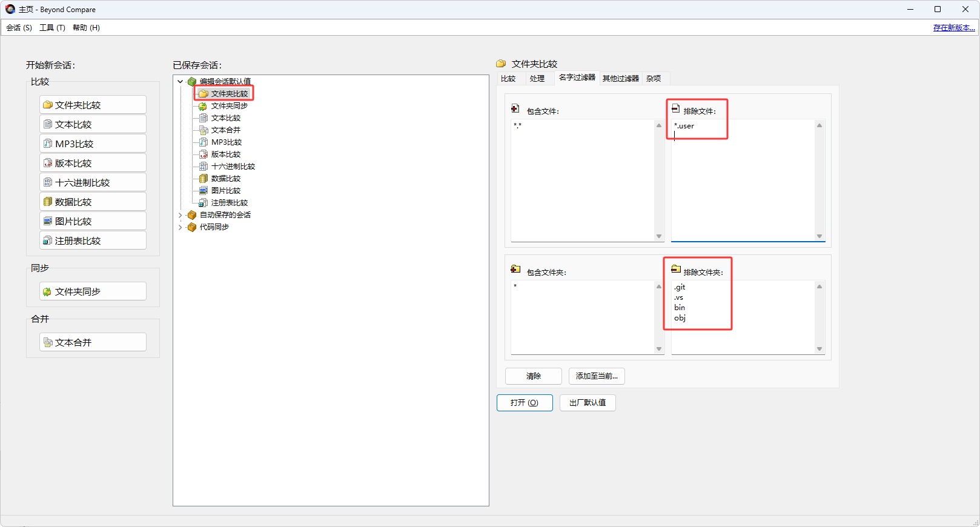Switch to the 处理 tab

(x=537, y=79)
